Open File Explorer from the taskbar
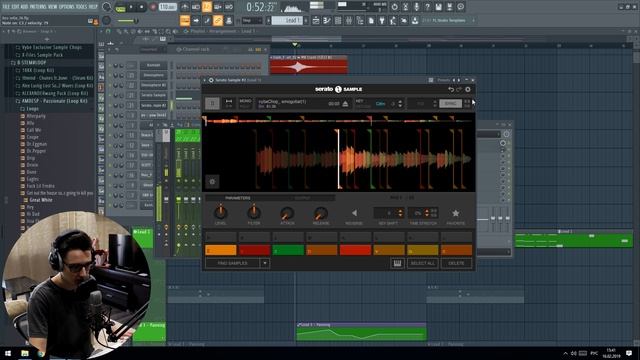640x360 pixels. 25,353
